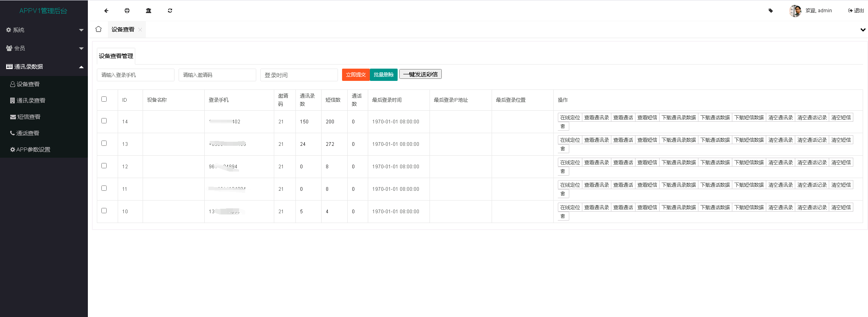The height and width of the screenshot is (317, 868).
Task: Check the checkbox for row ID 12
Action: coord(104,166)
